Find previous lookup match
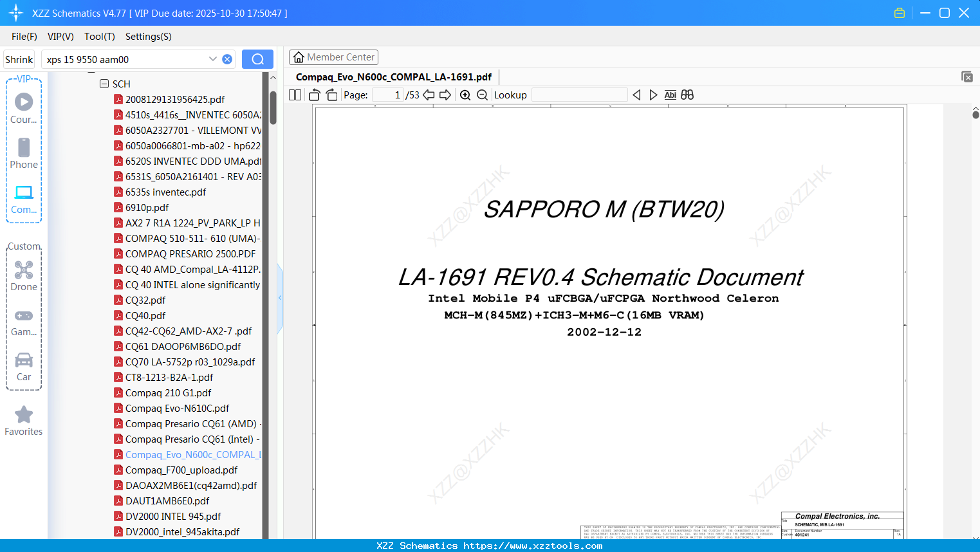Screen dimensions: 980x552 pyautogui.click(x=636, y=95)
